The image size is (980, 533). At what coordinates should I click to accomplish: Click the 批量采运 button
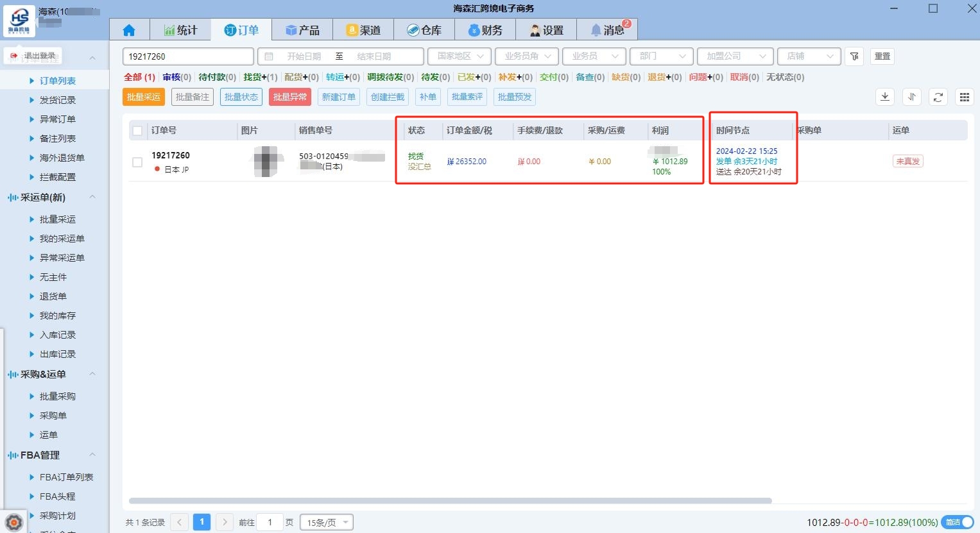click(x=144, y=97)
